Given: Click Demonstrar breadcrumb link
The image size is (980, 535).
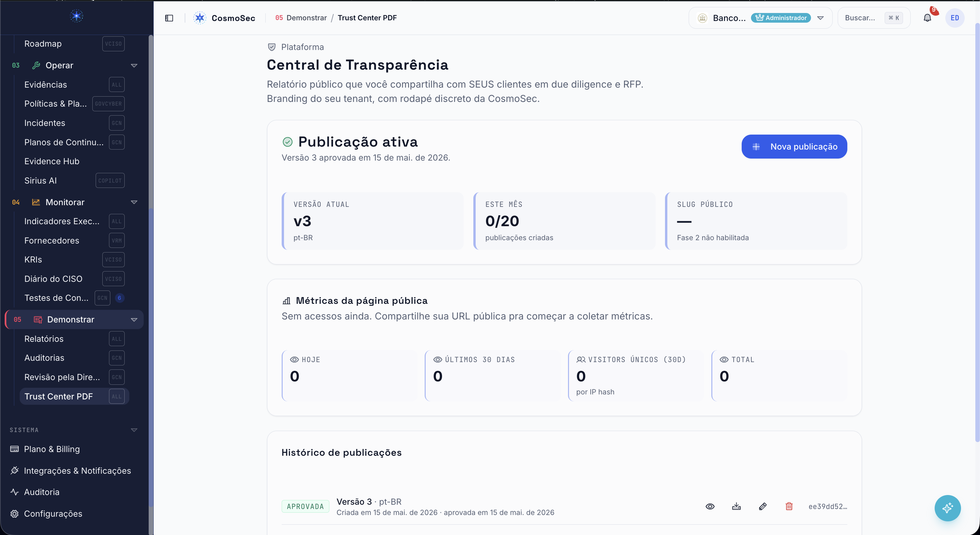Looking at the screenshot, I should tap(306, 18).
